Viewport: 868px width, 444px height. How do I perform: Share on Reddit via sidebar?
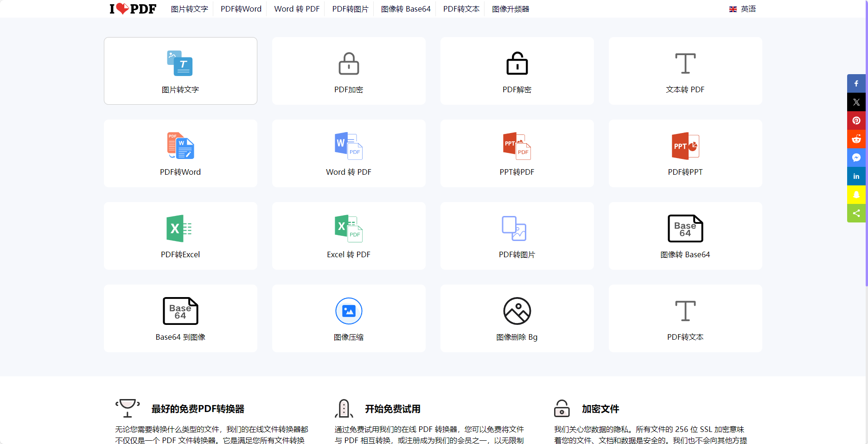[x=856, y=139]
